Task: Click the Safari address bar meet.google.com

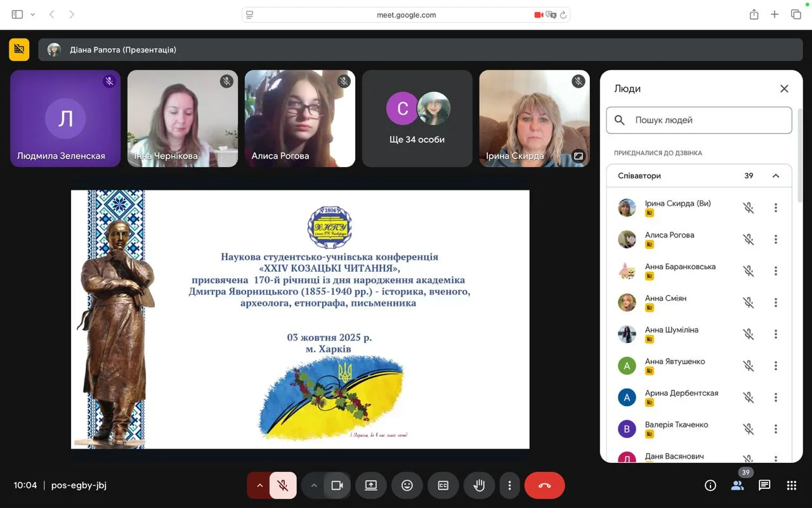Action: pos(406,15)
